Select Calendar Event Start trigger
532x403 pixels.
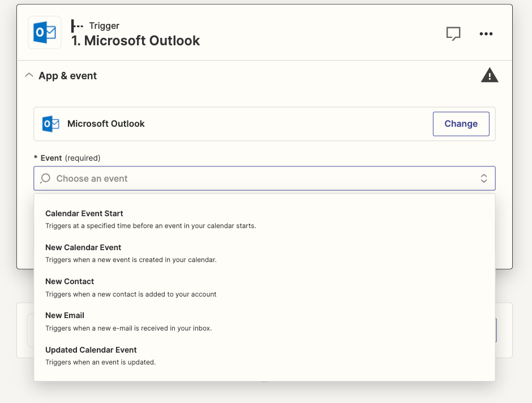pyautogui.click(x=264, y=219)
